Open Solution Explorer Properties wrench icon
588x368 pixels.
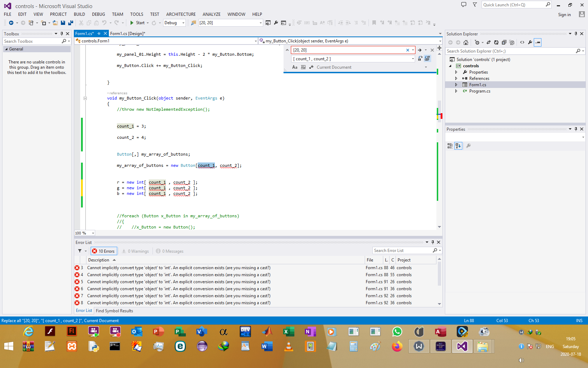point(530,42)
